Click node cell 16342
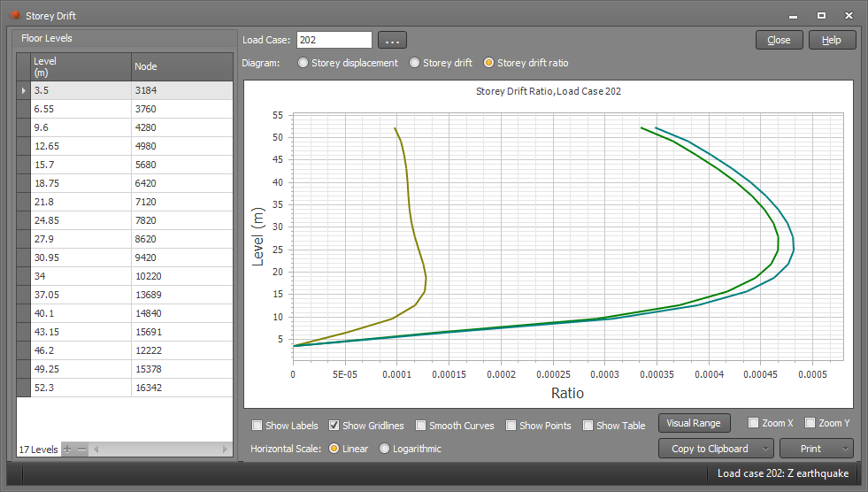 [182, 388]
